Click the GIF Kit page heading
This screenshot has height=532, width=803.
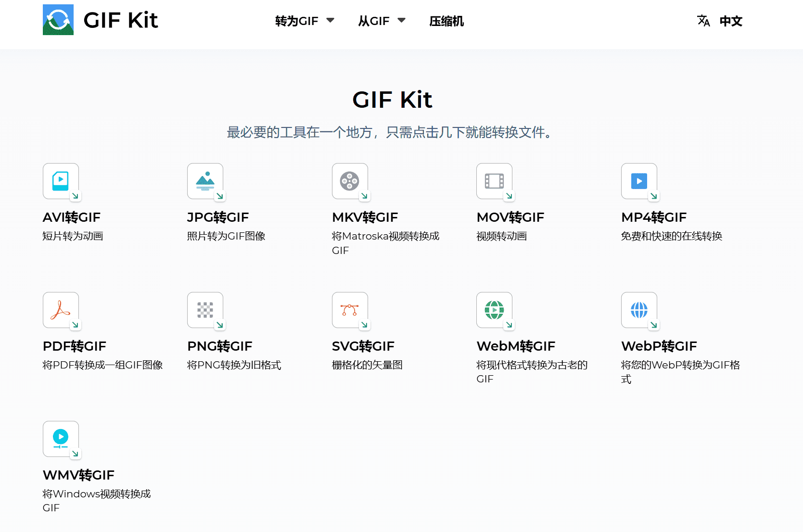(x=392, y=100)
